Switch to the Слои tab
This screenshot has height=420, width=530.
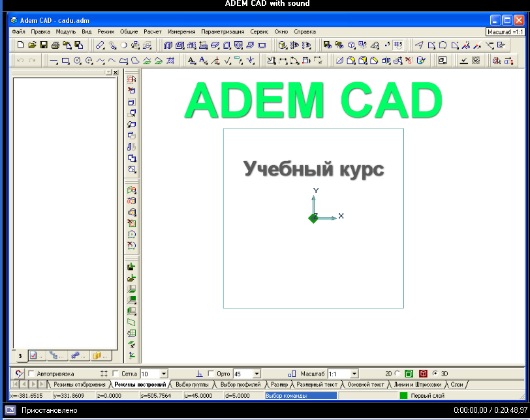point(457,385)
